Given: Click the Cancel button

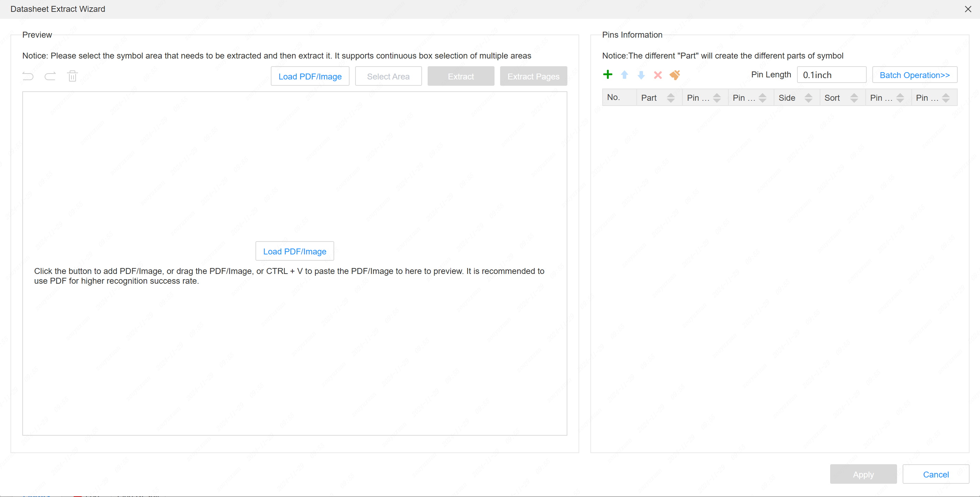Looking at the screenshot, I should point(935,474).
